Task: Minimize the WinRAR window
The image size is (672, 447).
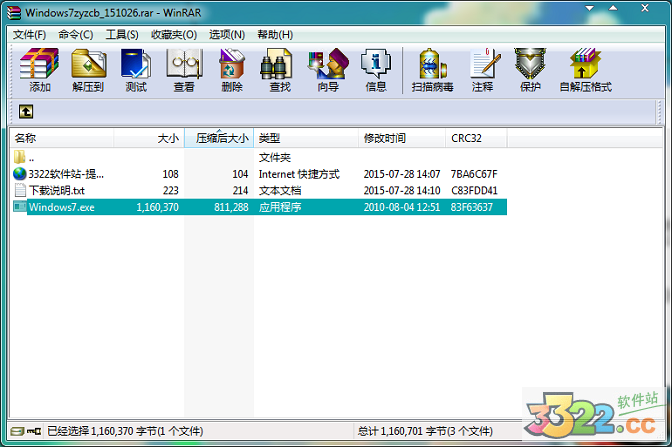Action: (x=590, y=8)
